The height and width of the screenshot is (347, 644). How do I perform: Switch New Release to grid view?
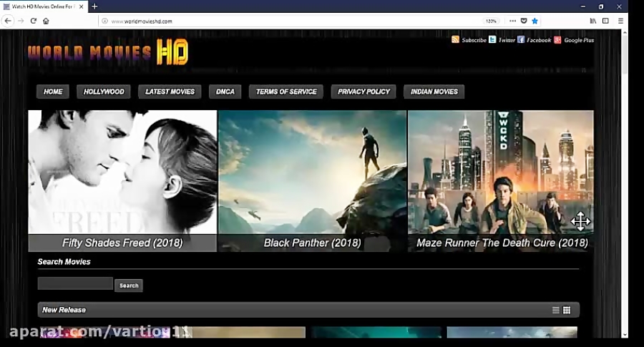tap(567, 310)
